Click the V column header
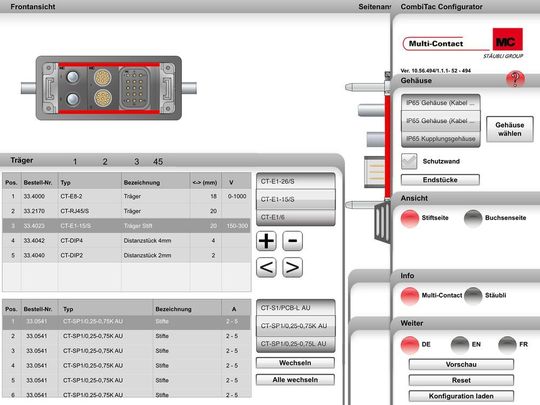 (x=231, y=183)
